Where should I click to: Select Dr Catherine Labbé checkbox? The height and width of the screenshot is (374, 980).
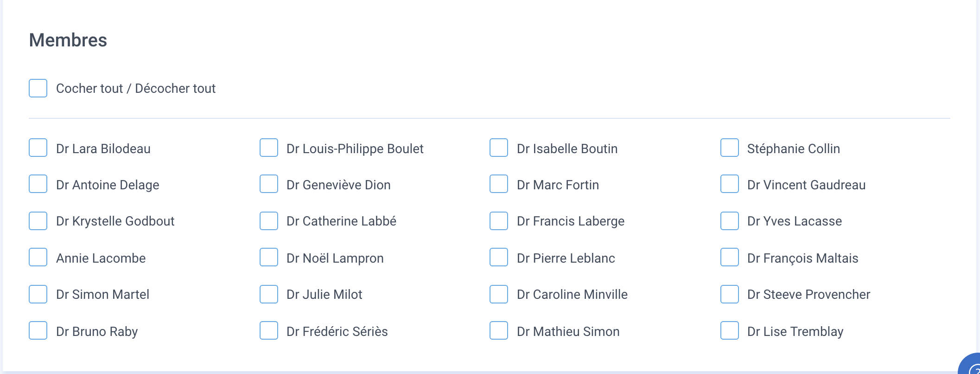tap(269, 221)
